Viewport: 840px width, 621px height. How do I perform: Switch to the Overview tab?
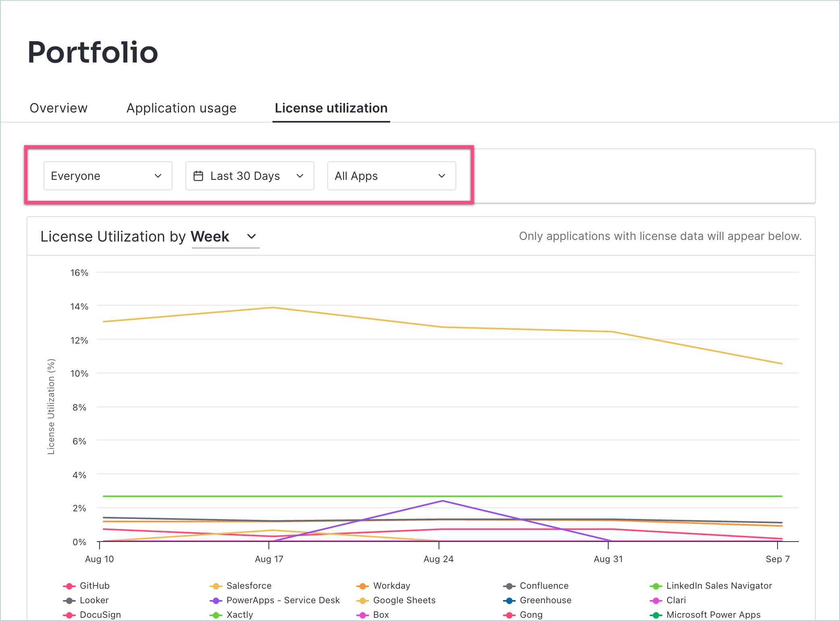58,108
